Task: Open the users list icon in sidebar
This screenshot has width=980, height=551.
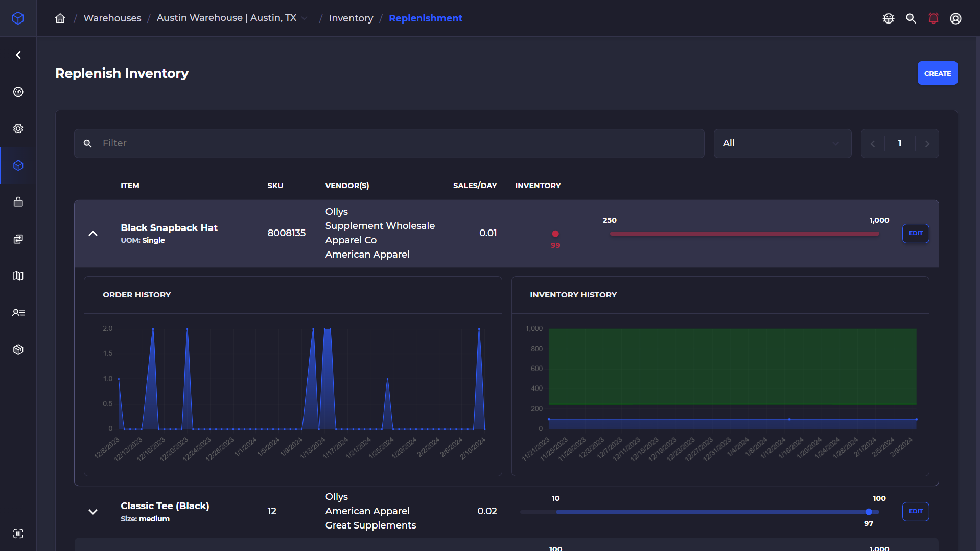Action: pyautogui.click(x=18, y=313)
